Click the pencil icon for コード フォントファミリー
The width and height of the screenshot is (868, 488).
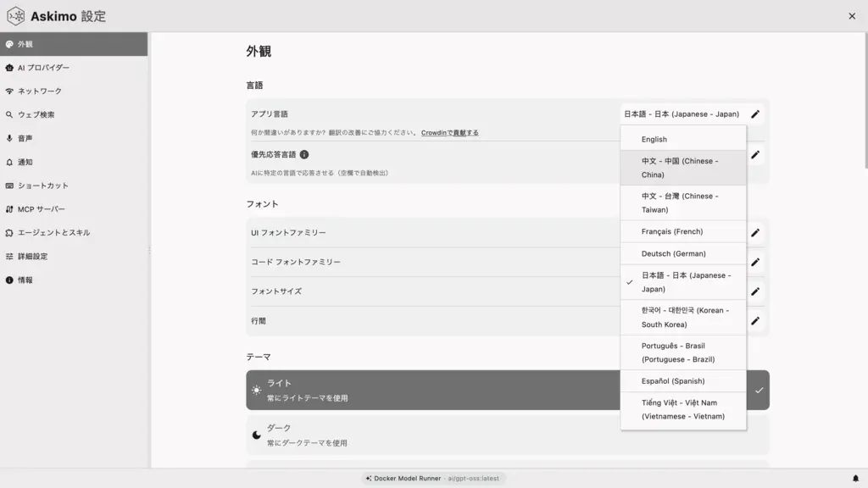click(755, 263)
